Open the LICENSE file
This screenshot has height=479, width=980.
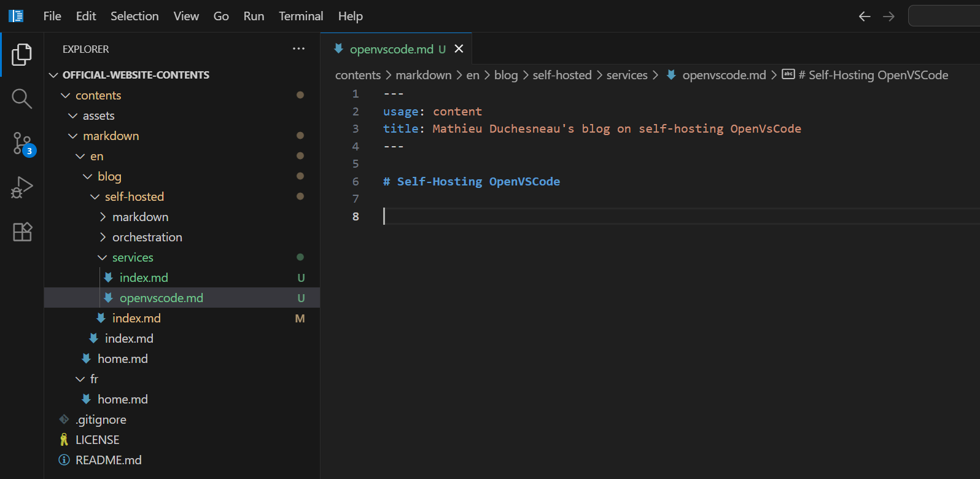point(182,440)
